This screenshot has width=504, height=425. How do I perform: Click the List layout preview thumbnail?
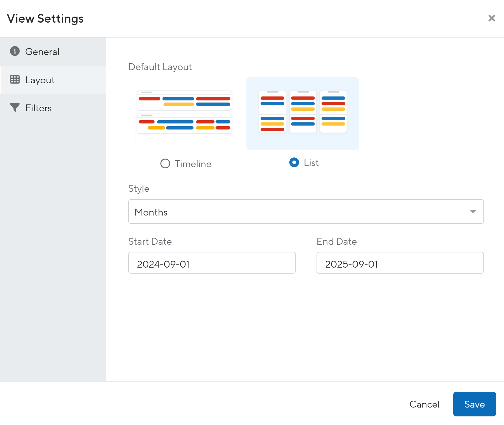click(303, 114)
